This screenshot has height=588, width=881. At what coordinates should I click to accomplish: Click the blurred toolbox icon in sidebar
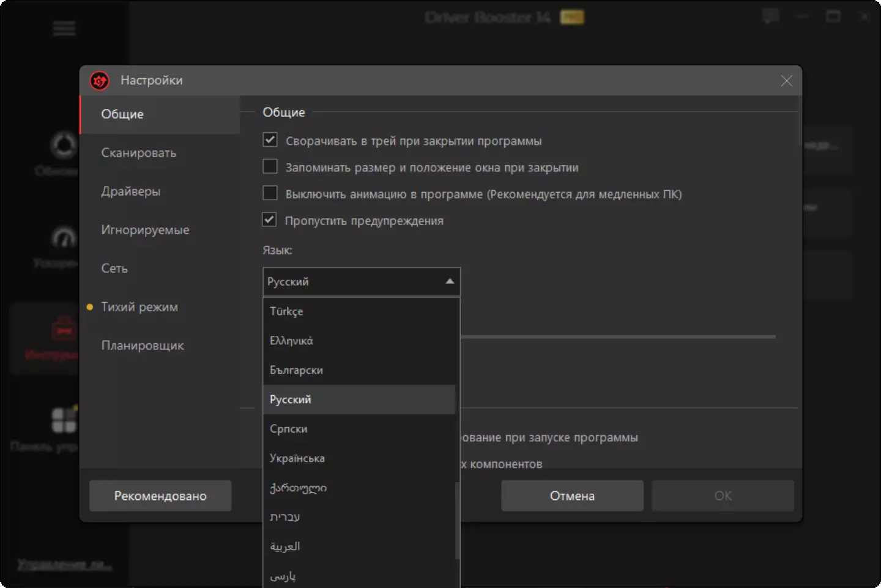[x=64, y=329]
